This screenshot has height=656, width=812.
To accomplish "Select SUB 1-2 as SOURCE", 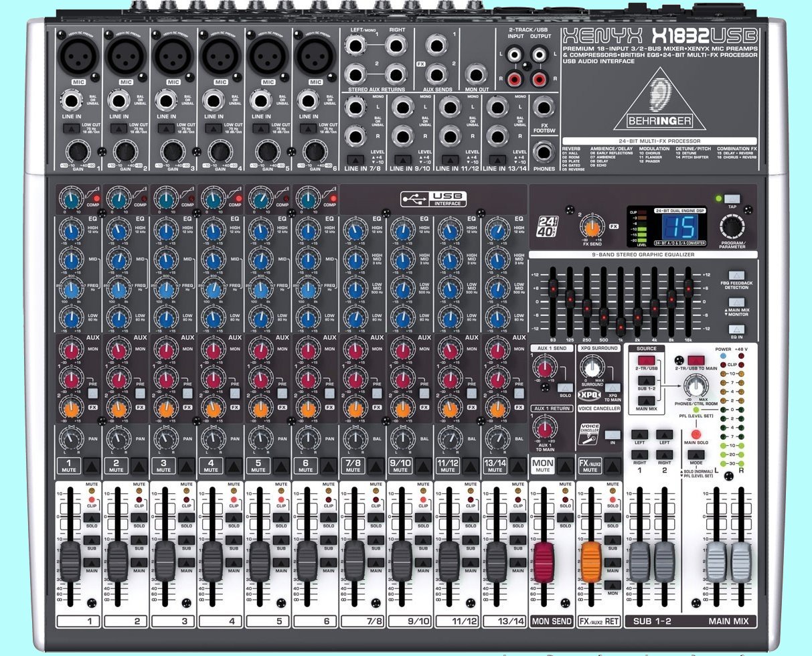I will tap(645, 381).
